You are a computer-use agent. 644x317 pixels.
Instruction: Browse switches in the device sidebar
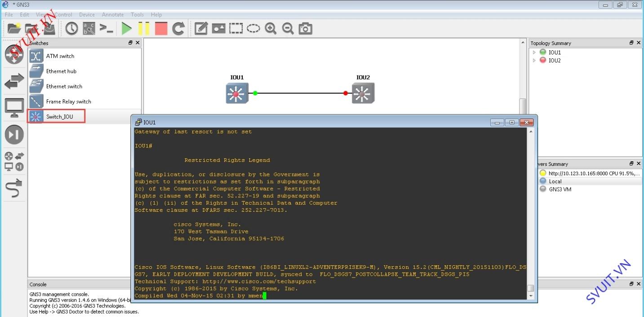pyautogui.click(x=14, y=81)
